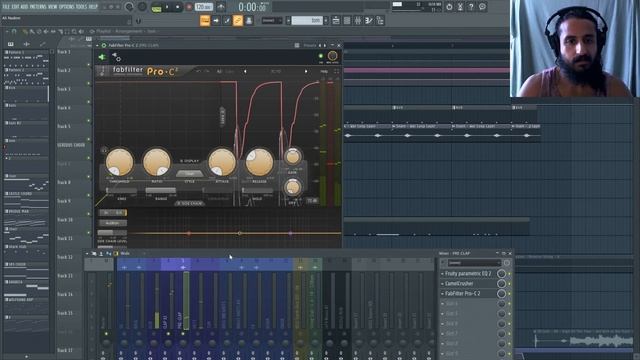Open the global snap dropdown

tap(271, 20)
